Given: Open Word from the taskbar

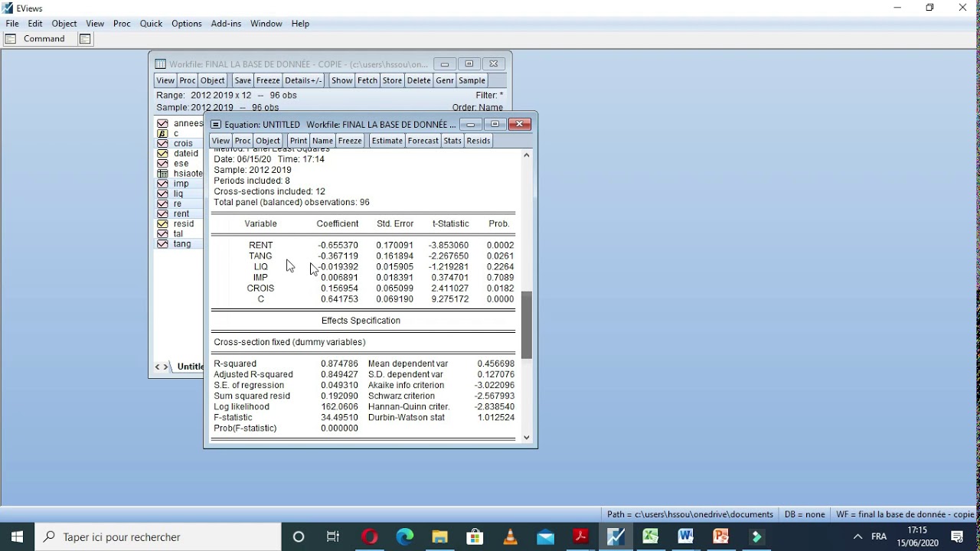Looking at the screenshot, I should (x=686, y=536).
